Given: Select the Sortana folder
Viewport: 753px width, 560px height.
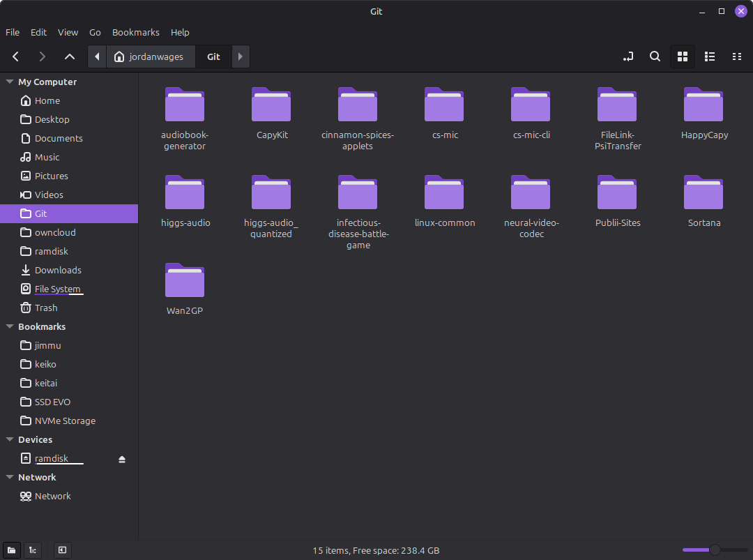Looking at the screenshot, I should tap(703, 202).
